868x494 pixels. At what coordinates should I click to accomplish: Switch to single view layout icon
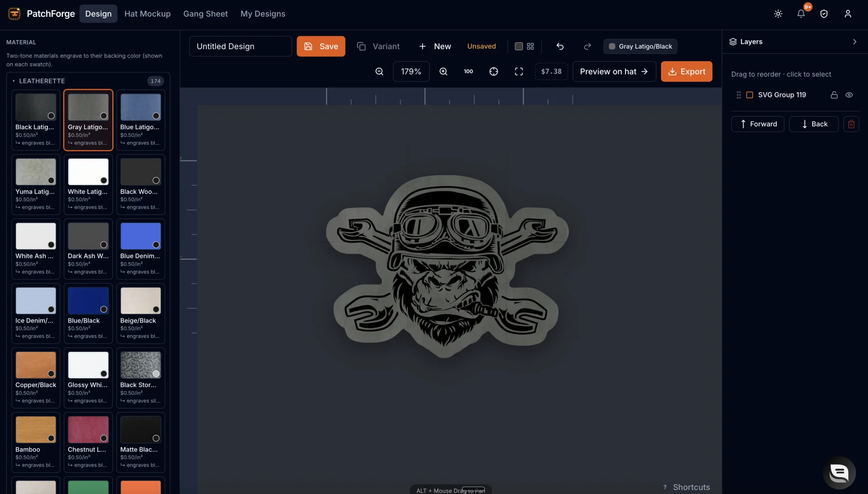click(x=519, y=46)
